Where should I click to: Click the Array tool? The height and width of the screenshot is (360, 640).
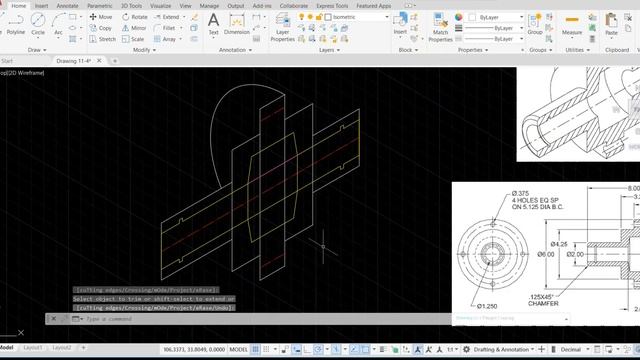click(165, 39)
